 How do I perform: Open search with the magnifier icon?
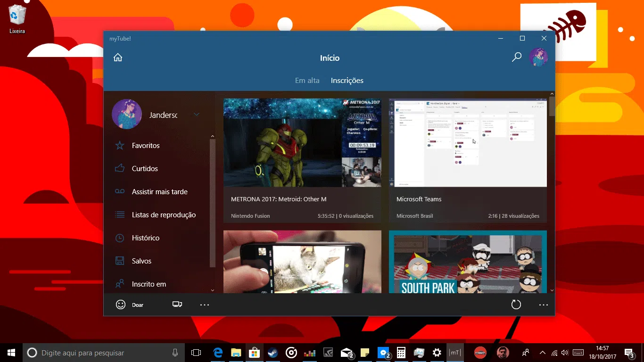[517, 58]
